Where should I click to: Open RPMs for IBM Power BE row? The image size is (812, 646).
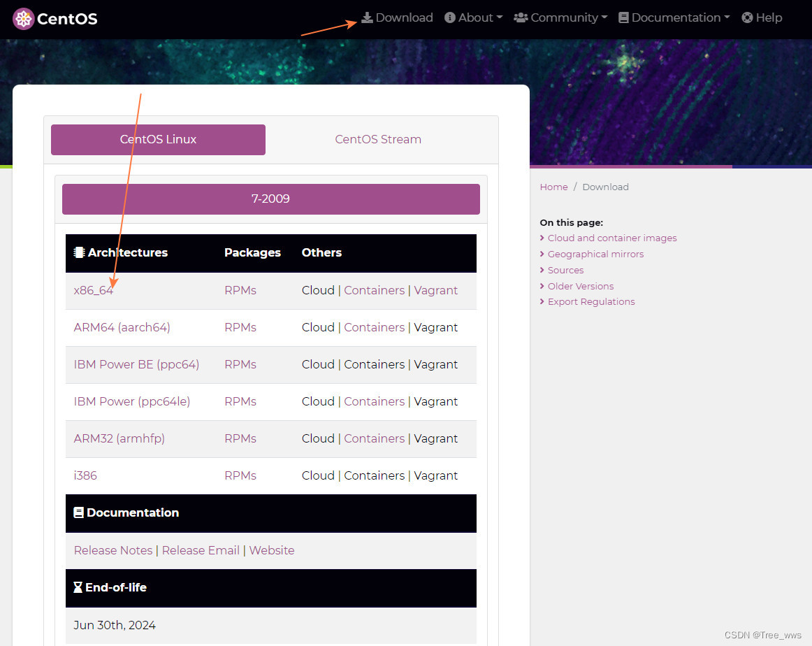[x=240, y=364]
